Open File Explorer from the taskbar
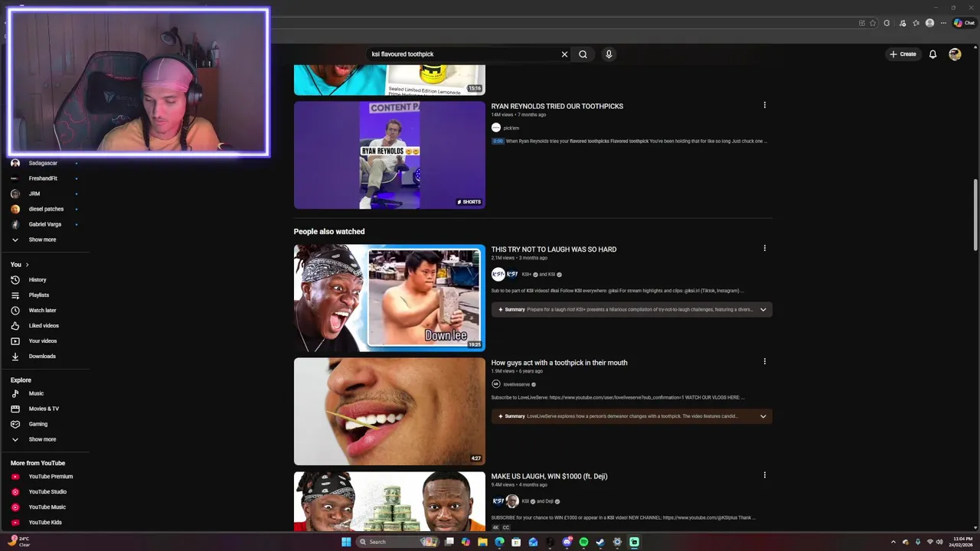Viewport: 980px width, 551px height. coord(482,542)
